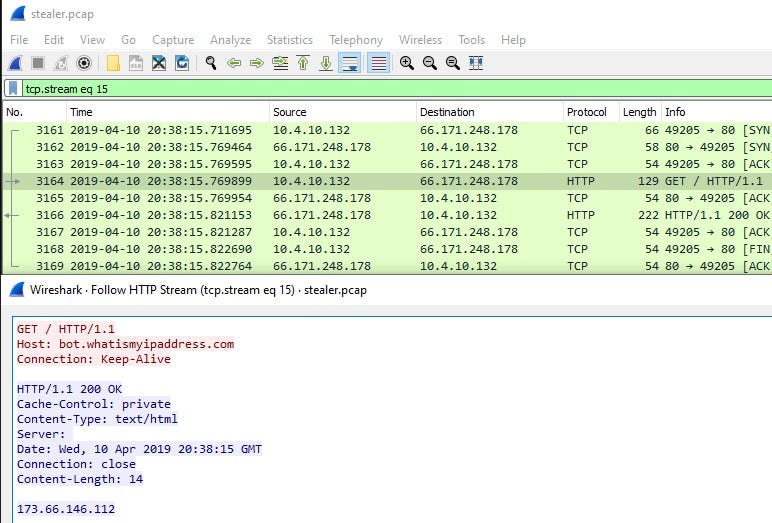The image size is (772, 523).
Task: Sort by the Protocol column header
Action: coord(591,112)
